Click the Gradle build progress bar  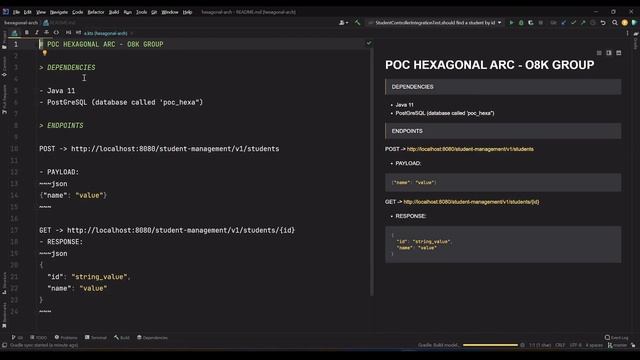pos(490,345)
